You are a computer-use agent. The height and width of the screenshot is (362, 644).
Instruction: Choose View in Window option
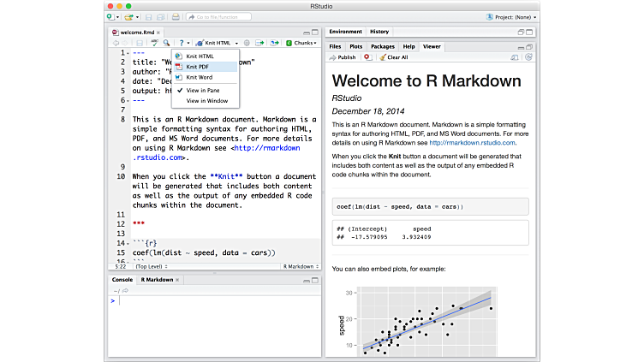(208, 101)
